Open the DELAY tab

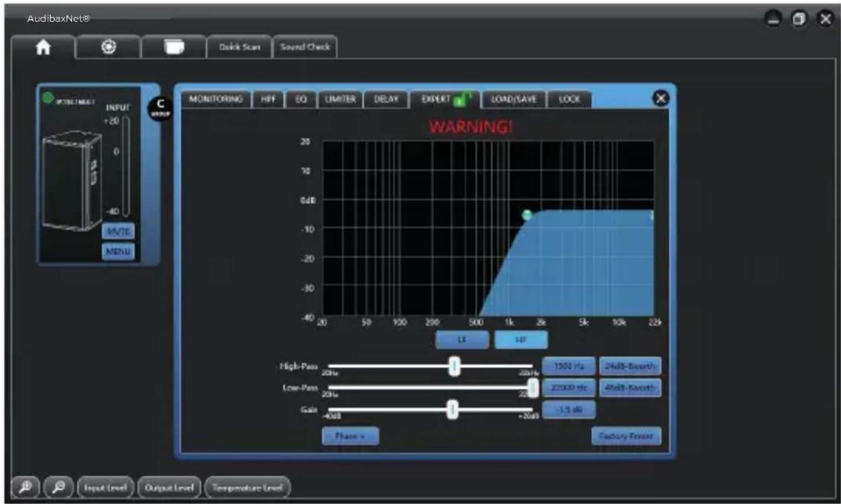386,99
